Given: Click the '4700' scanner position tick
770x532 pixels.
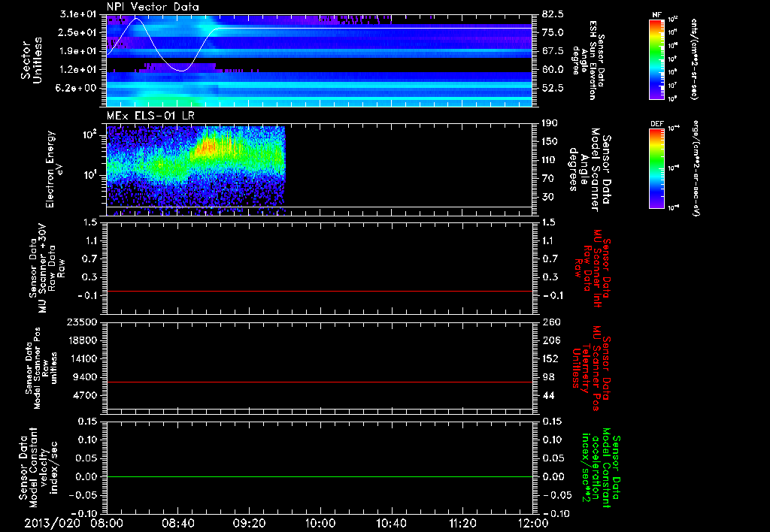Looking at the screenshot, I should (86, 395).
